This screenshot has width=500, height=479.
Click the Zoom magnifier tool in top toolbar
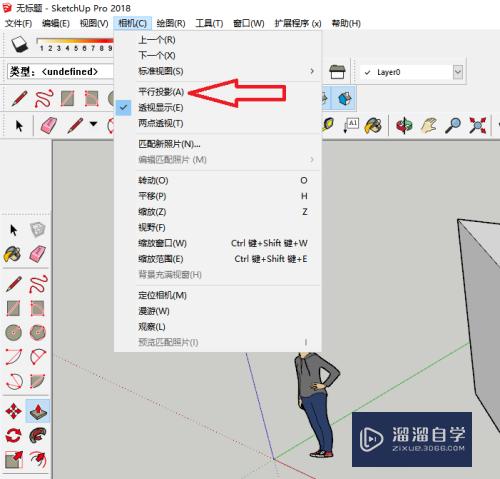pos(453,126)
